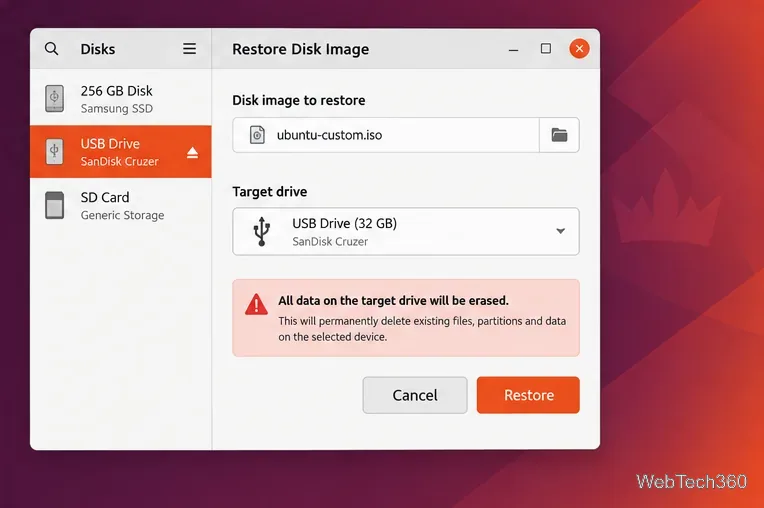The width and height of the screenshot is (764, 508).
Task: Click the "Disks" title in sidebar header
Action: click(98, 49)
